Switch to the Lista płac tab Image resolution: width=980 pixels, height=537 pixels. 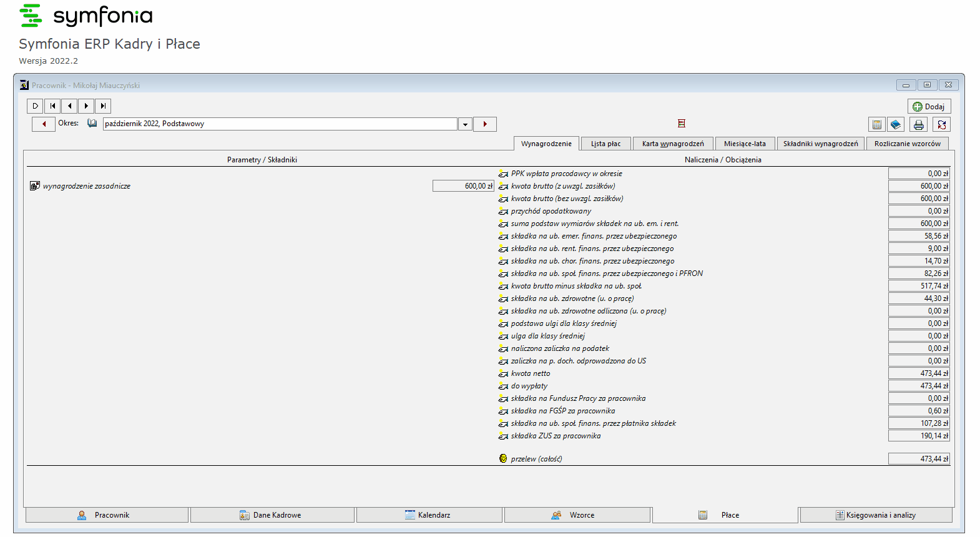click(x=605, y=144)
